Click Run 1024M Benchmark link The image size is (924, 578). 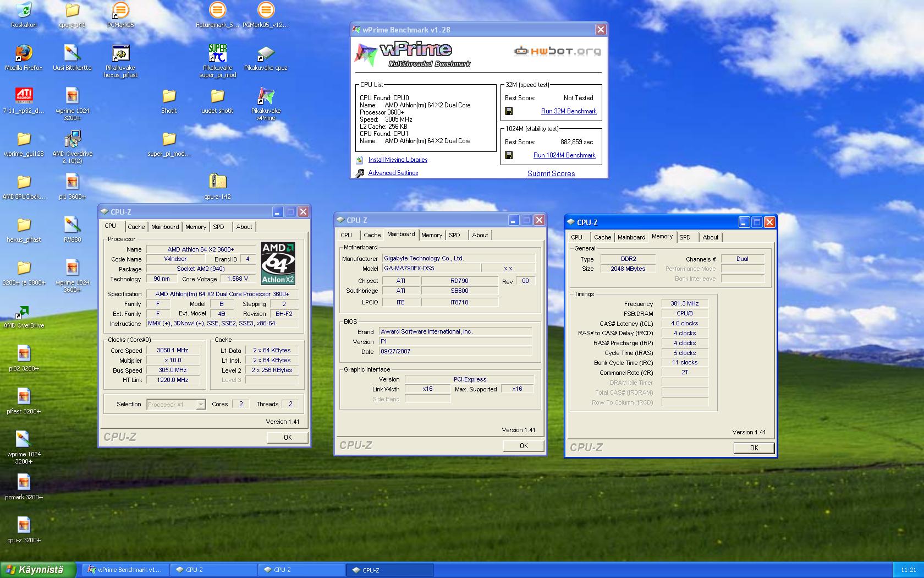pyautogui.click(x=564, y=155)
